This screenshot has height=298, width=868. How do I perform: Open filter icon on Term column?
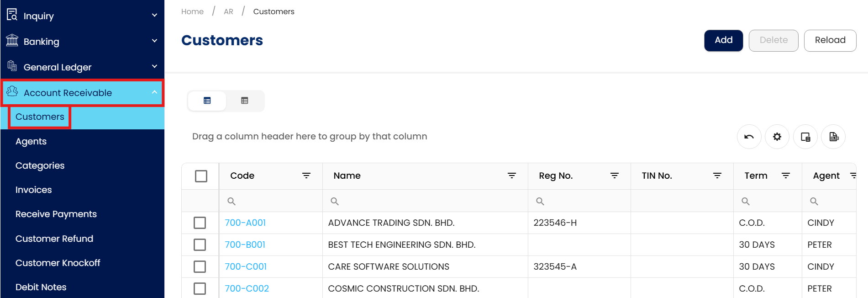pos(786,176)
